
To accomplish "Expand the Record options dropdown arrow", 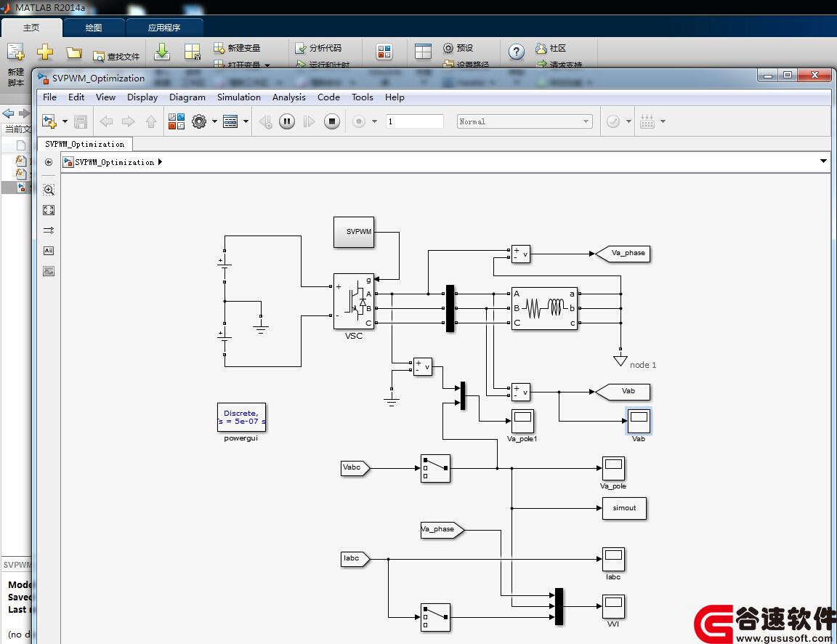I will coord(374,122).
